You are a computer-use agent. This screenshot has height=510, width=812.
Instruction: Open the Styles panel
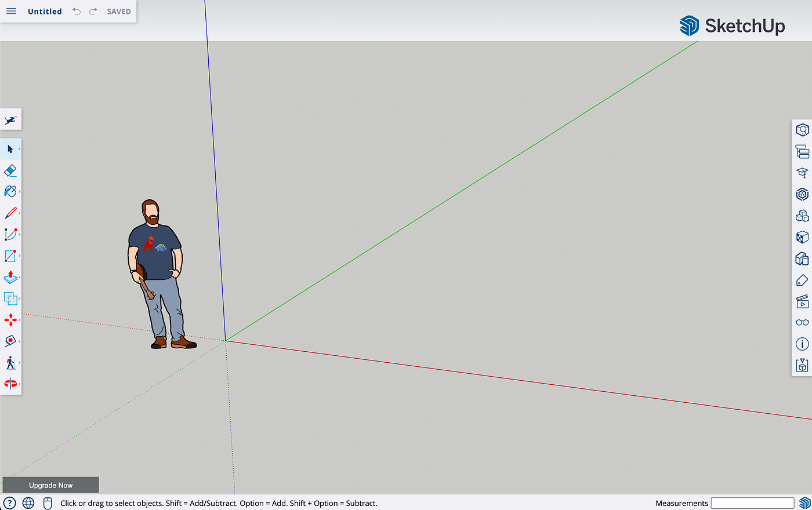click(802, 258)
